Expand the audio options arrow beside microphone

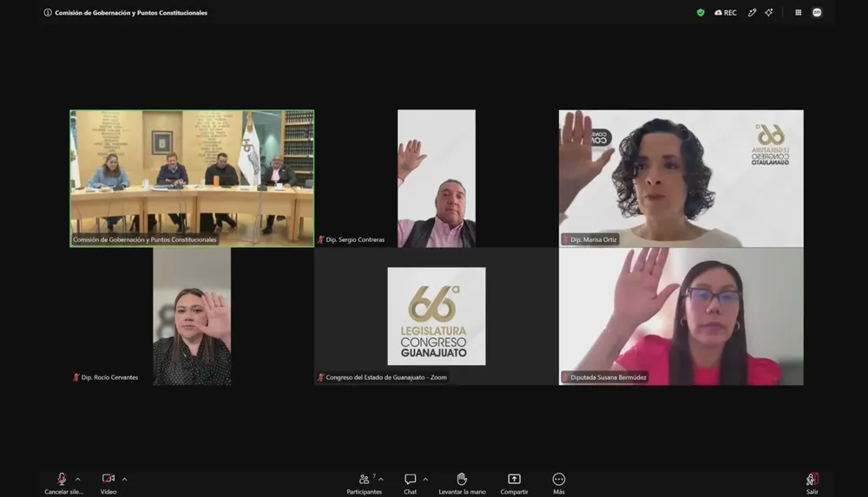pyautogui.click(x=78, y=480)
